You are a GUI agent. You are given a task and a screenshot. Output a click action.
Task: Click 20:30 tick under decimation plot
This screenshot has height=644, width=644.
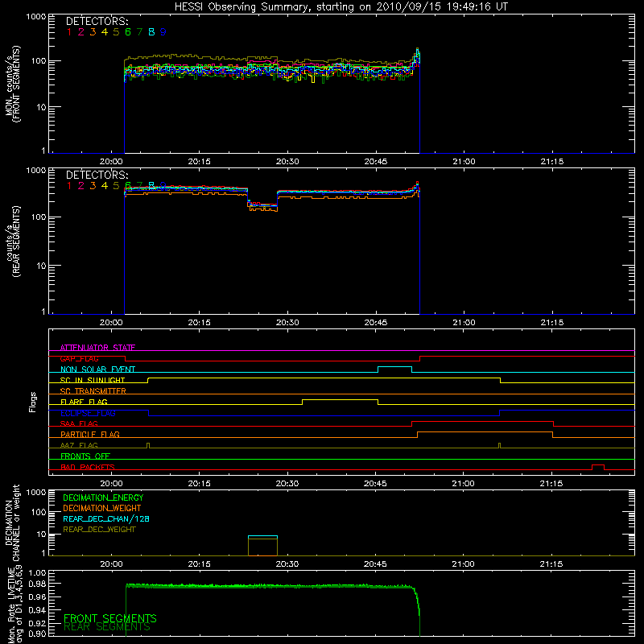pyautogui.click(x=287, y=564)
